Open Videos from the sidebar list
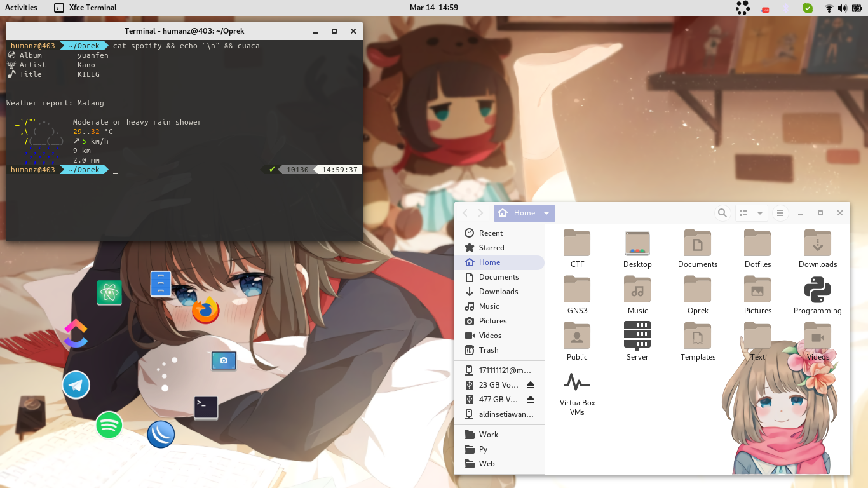This screenshot has width=868, height=488. click(499, 335)
